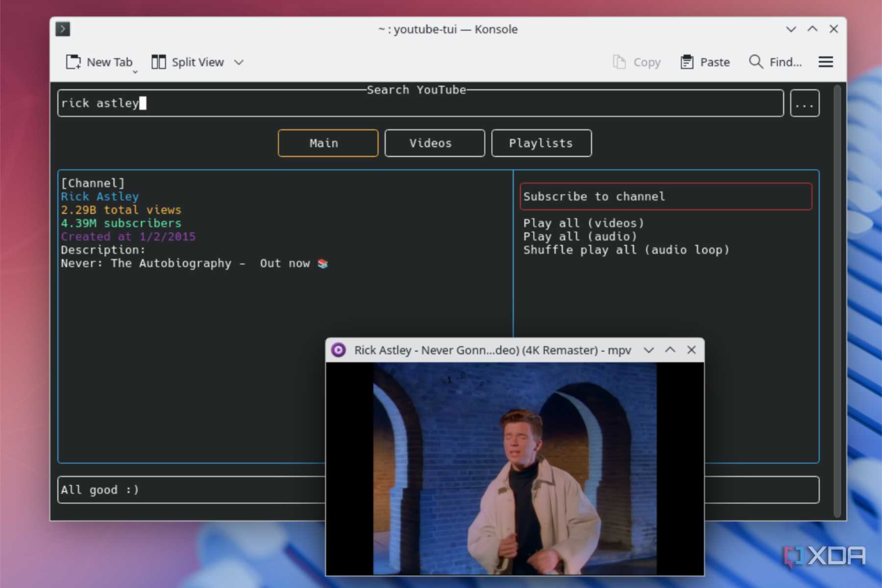This screenshot has height=588, width=882.
Task: Select Subscribe to channel option
Action: point(666,196)
